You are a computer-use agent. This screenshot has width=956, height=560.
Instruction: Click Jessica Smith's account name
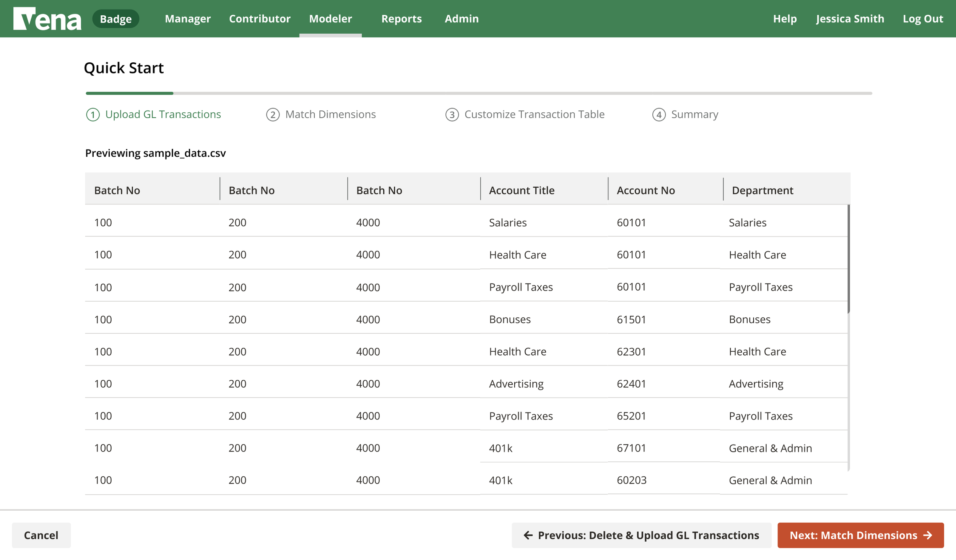click(x=850, y=18)
